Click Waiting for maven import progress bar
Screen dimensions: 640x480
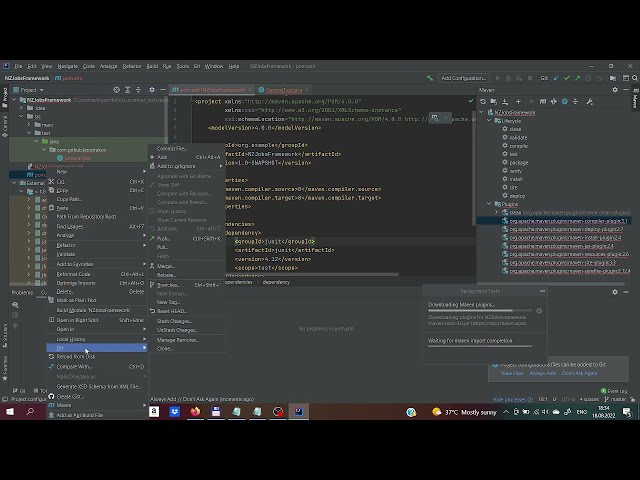[480, 347]
